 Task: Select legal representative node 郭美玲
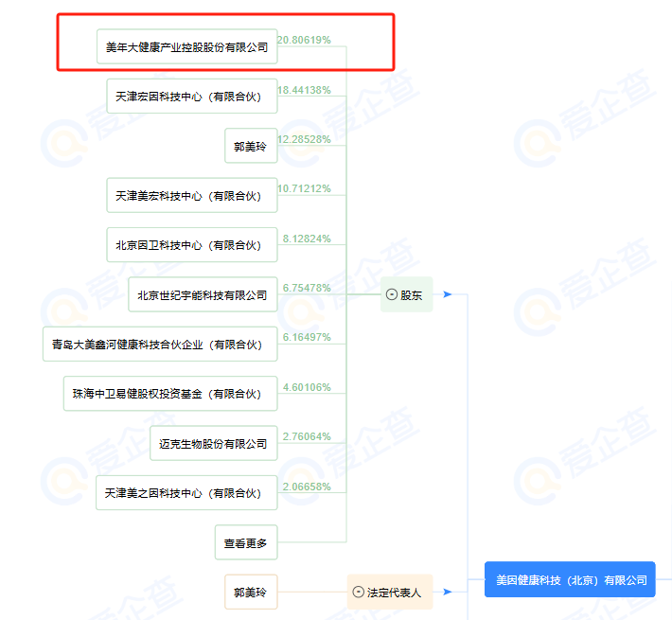point(251,592)
